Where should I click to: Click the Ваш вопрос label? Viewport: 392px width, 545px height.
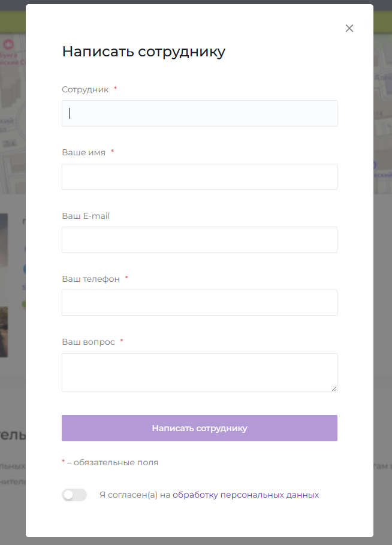88,342
